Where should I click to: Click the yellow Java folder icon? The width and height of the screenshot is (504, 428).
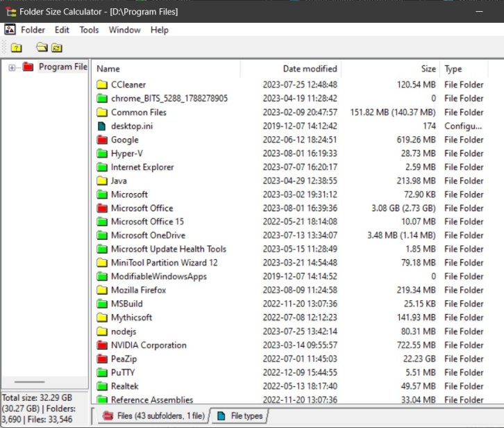tap(102, 181)
